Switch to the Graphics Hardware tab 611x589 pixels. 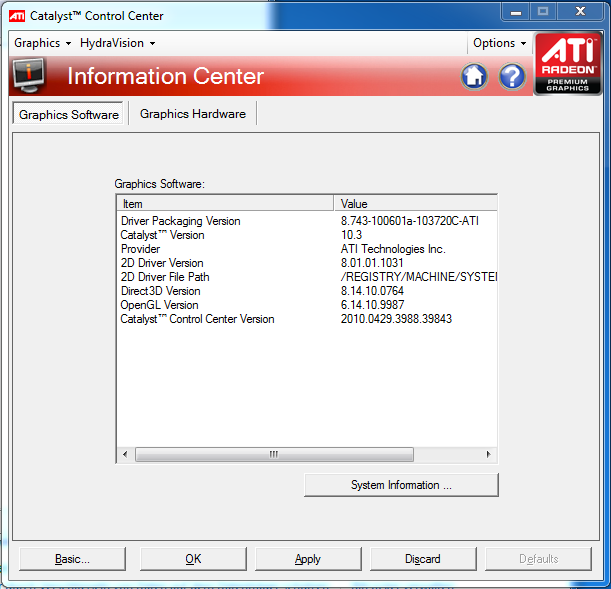(x=193, y=114)
